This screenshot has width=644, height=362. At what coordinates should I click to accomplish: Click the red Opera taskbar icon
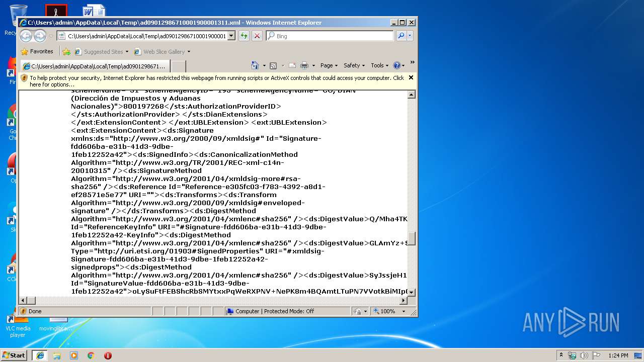[x=108, y=355]
